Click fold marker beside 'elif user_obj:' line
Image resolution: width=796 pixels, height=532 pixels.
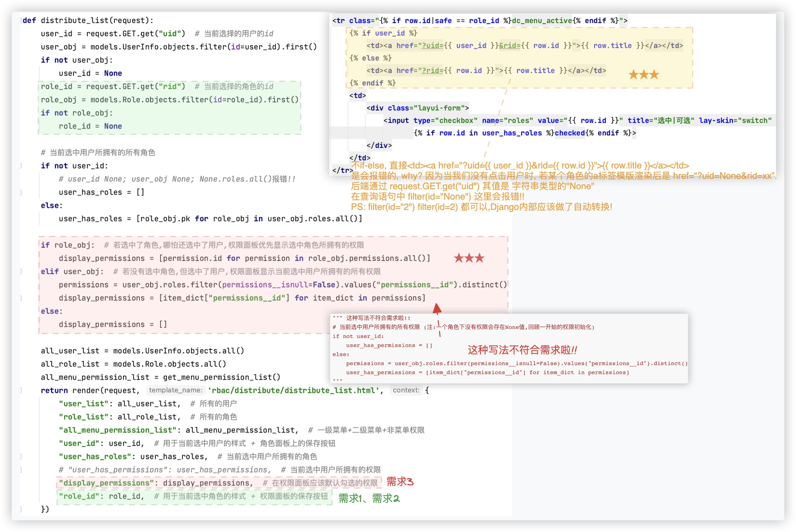[x=21, y=272]
